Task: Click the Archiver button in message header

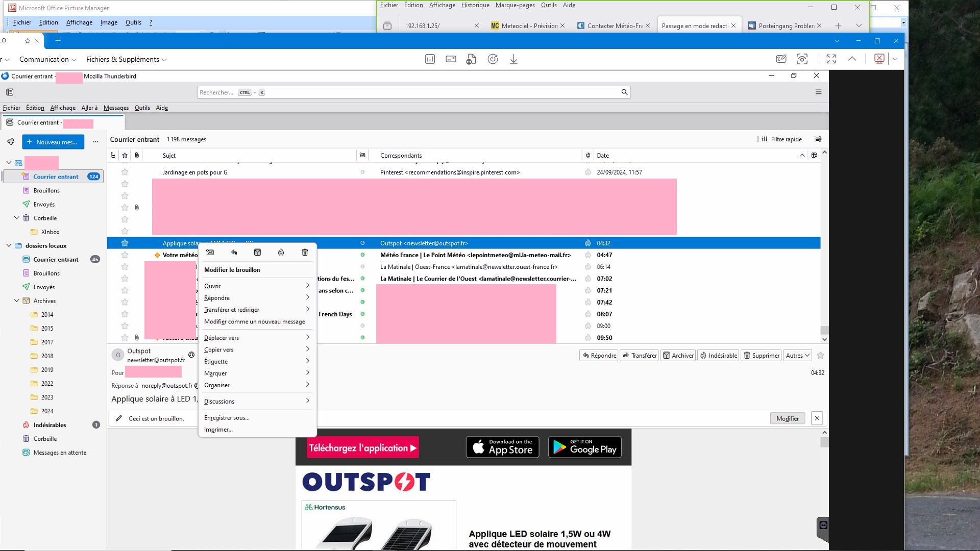Action: tap(678, 356)
